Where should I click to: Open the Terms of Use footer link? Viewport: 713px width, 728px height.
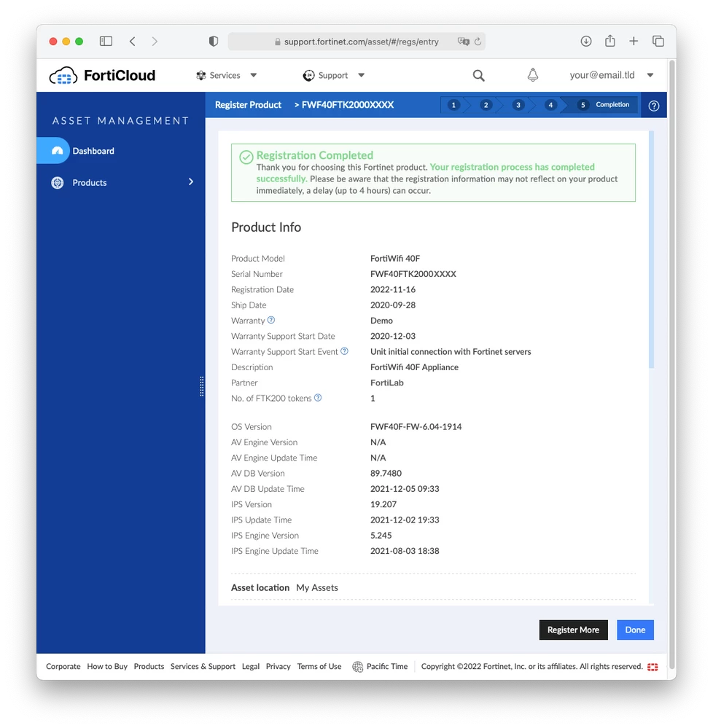click(x=319, y=666)
